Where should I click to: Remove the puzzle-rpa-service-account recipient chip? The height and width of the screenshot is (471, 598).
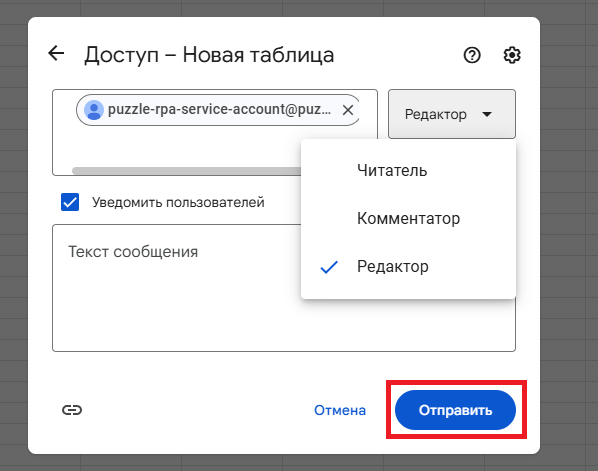click(x=347, y=110)
